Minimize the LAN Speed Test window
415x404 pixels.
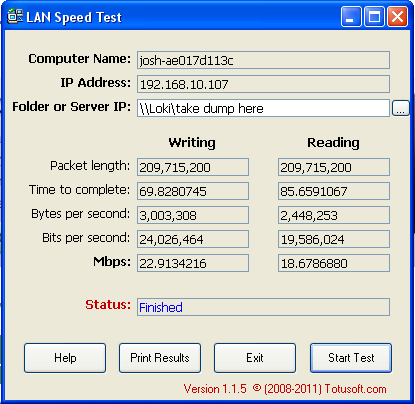coord(351,16)
